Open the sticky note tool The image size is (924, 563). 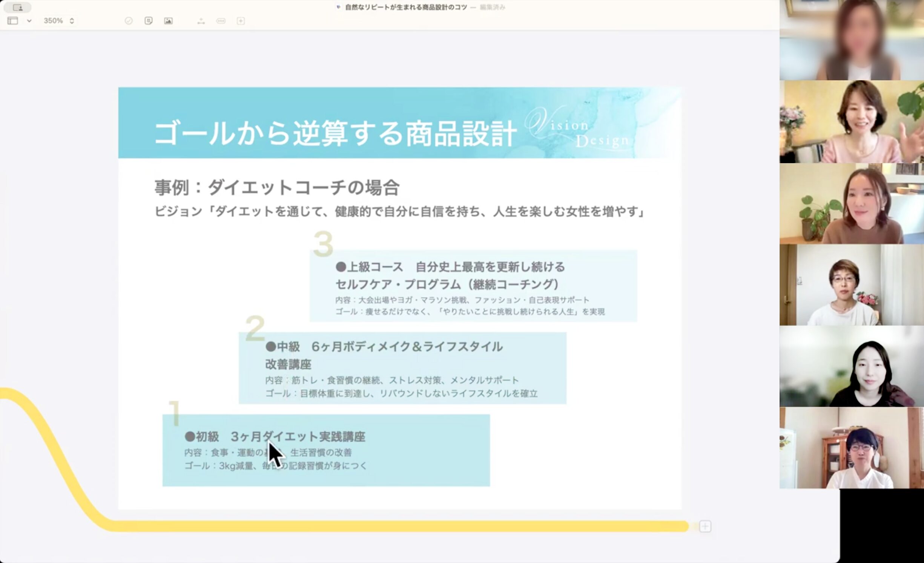(149, 21)
